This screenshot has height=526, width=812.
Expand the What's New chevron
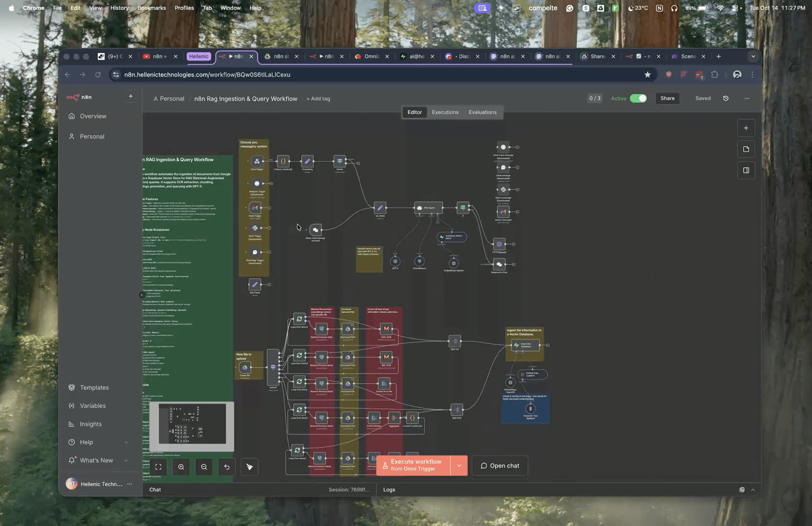[x=126, y=461]
